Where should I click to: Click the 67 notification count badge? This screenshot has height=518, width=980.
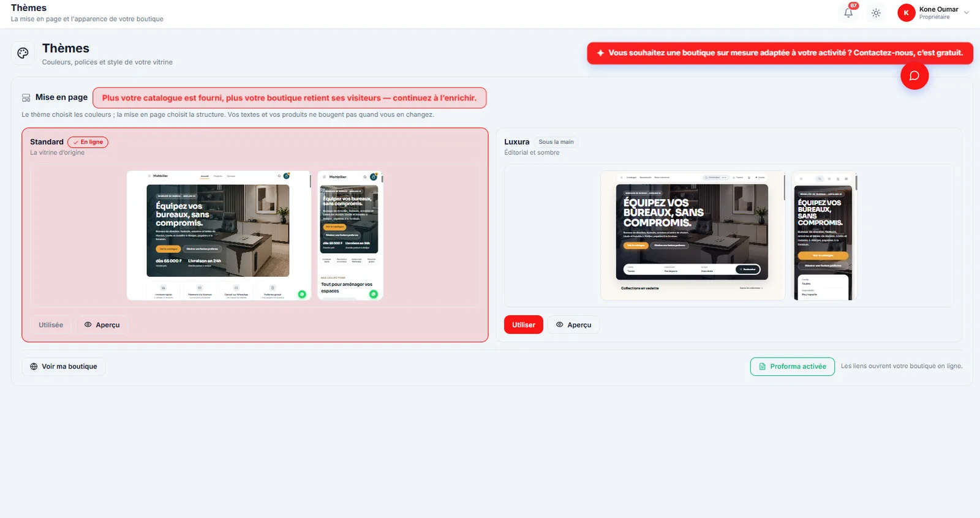(853, 6)
